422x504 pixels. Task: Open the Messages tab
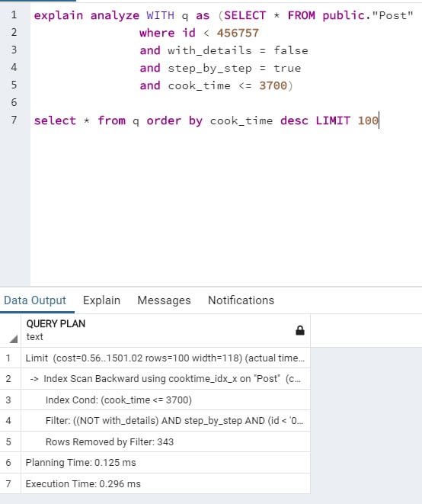pos(164,300)
